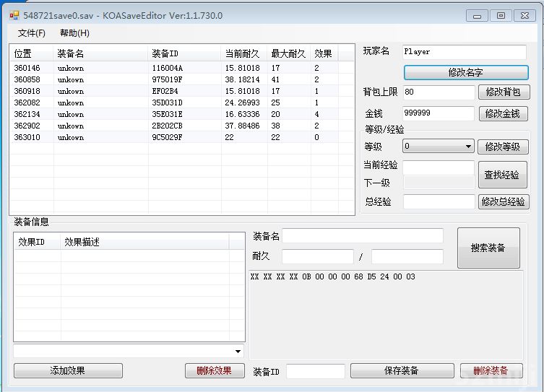Open the effect selection combo box arrow
544x392 pixels.
(238, 351)
